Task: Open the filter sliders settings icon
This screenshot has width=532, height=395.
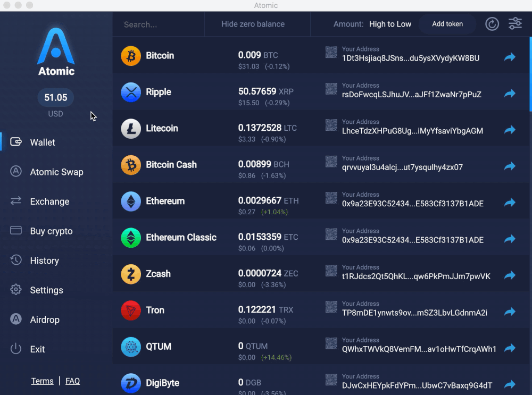Action: 515,24
